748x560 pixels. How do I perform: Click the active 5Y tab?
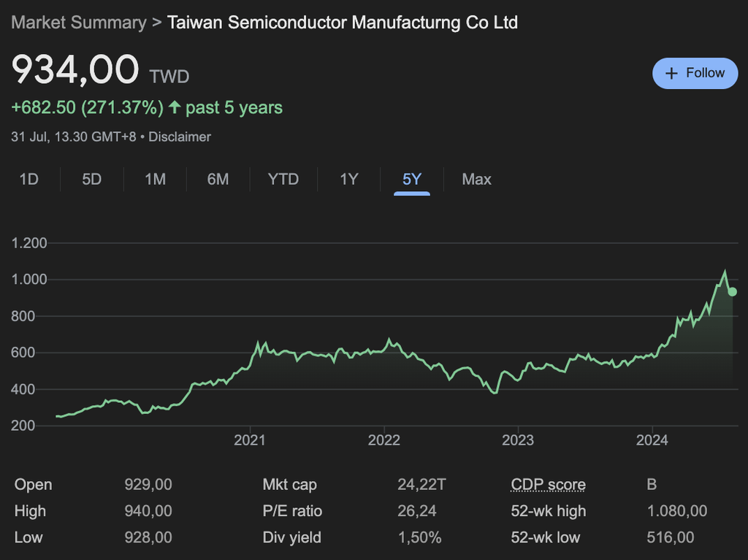point(412,179)
